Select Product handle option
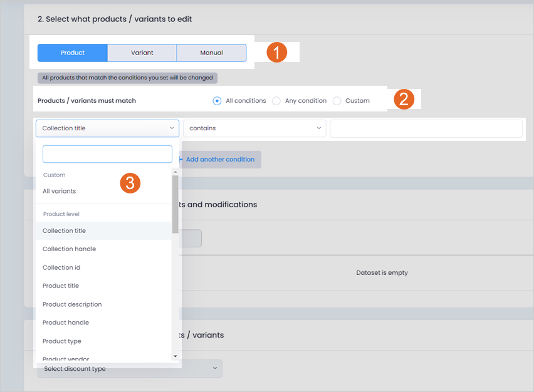Image resolution: width=534 pixels, height=392 pixels. (103, 322)
